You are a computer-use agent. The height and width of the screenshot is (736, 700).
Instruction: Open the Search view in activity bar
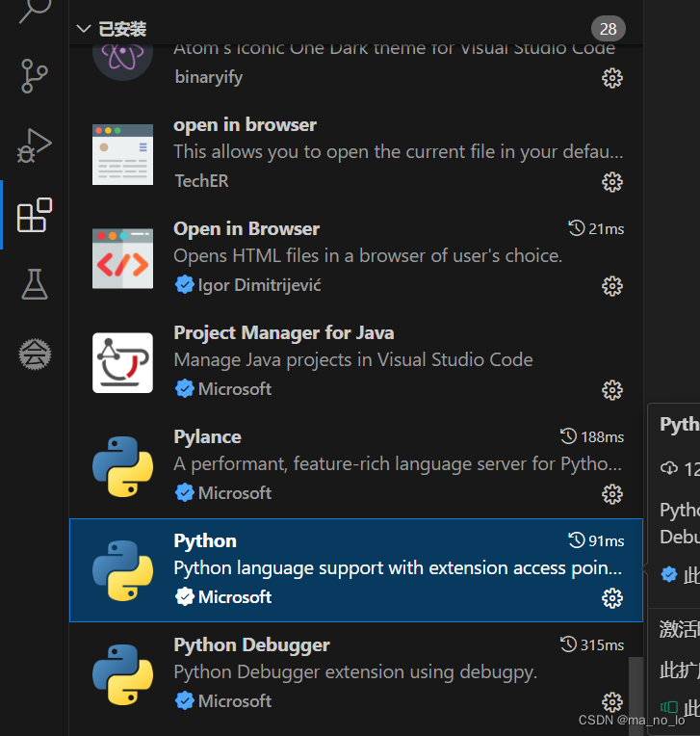tap(35, 11)
